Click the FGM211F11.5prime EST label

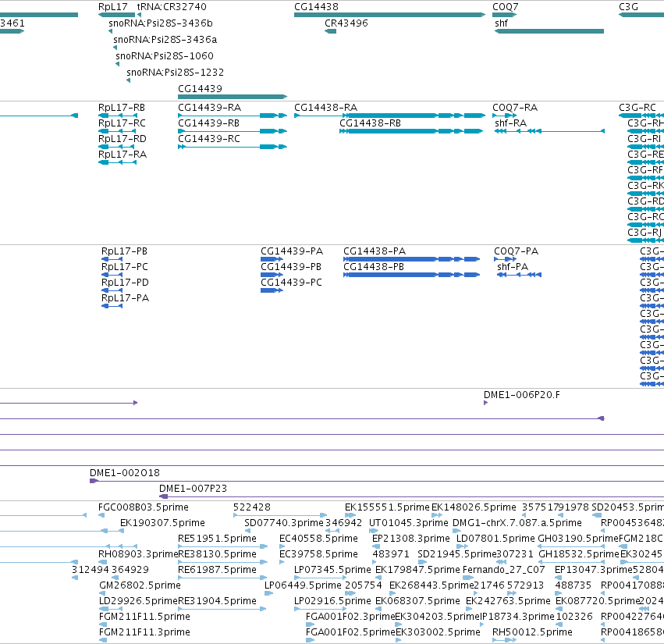click(x=144, y=617)
